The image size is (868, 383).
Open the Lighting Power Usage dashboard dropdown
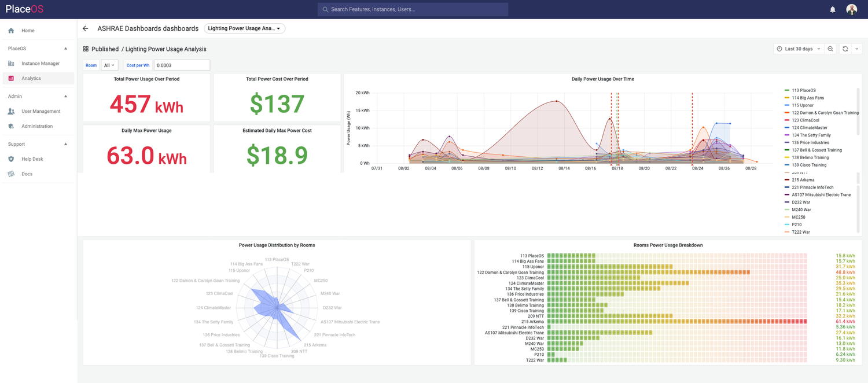244,28
